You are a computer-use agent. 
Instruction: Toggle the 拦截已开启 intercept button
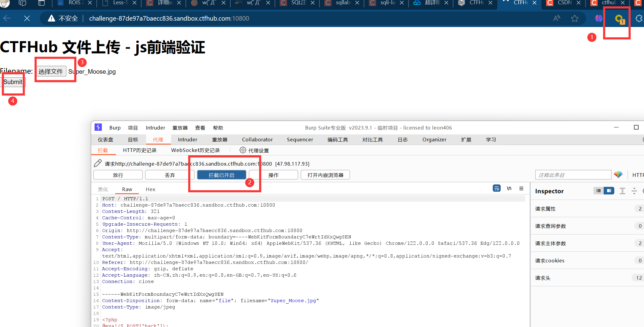click(221, 175)
